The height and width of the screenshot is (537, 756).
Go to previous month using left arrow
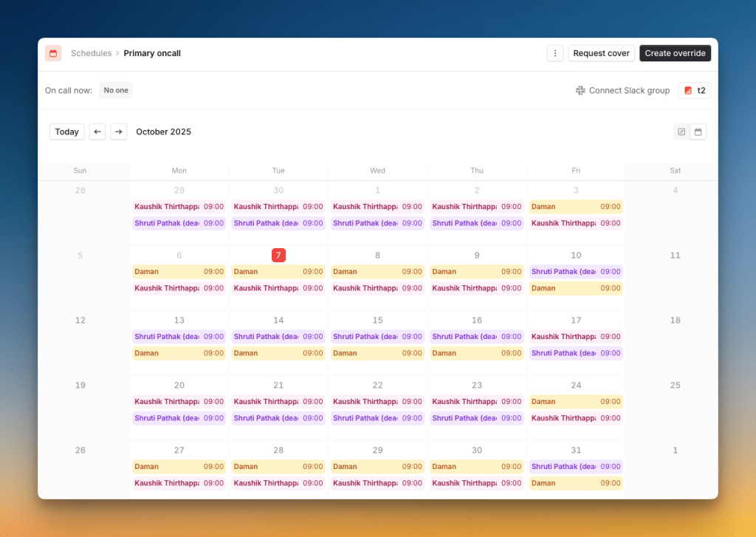(97, 131)
